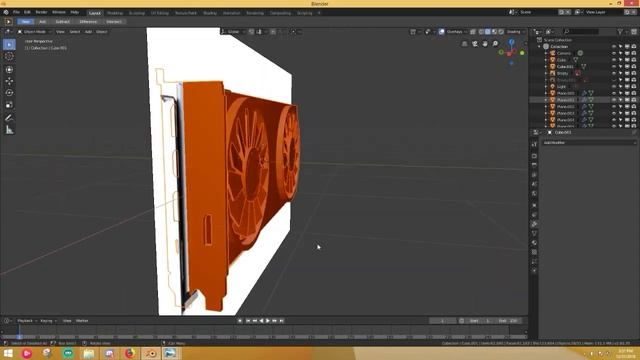Toggle viewport gizmos visibility
The image size is (640, 360).
point(427,32)
